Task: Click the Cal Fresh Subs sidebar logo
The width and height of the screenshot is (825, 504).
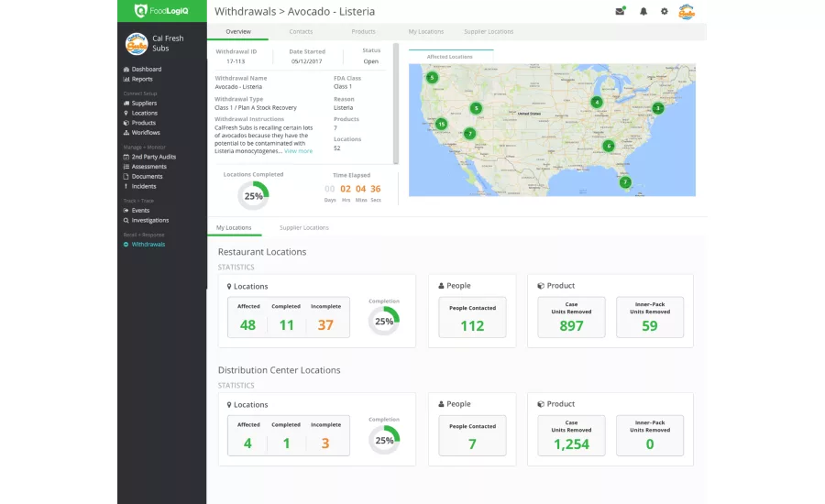Action: [x=137, y=44]
